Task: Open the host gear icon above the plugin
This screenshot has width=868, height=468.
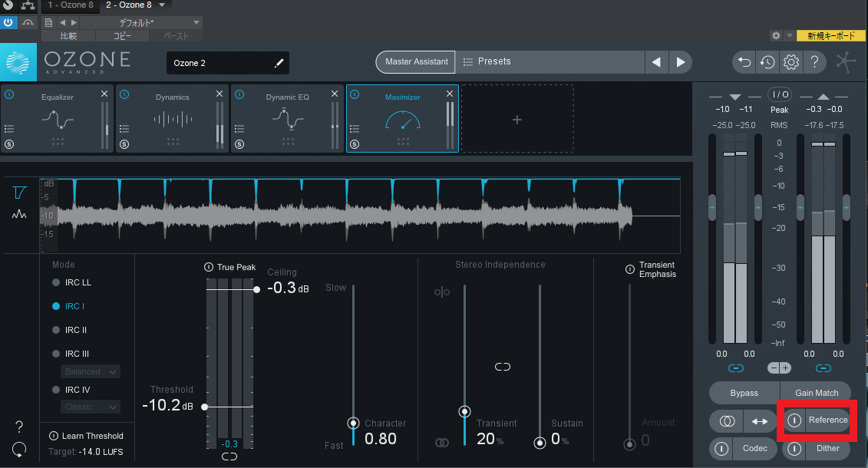Action: (x=776, y=35)
